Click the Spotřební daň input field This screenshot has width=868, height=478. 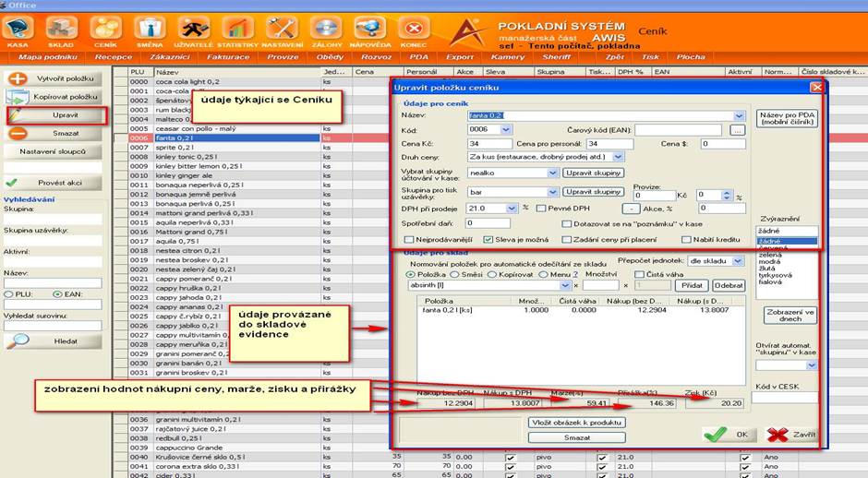click(488, 223)
